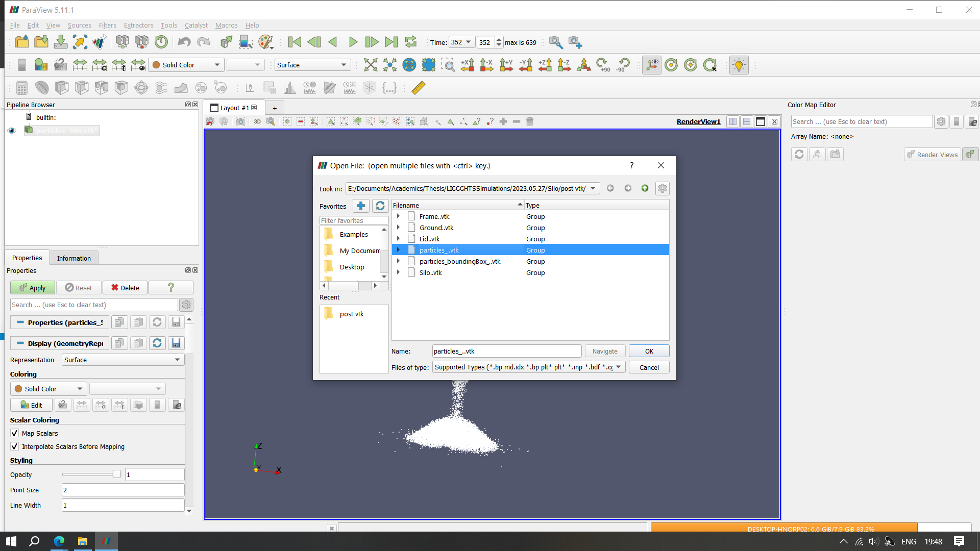Click Reset Camera icon

click(x=371, y=65)
